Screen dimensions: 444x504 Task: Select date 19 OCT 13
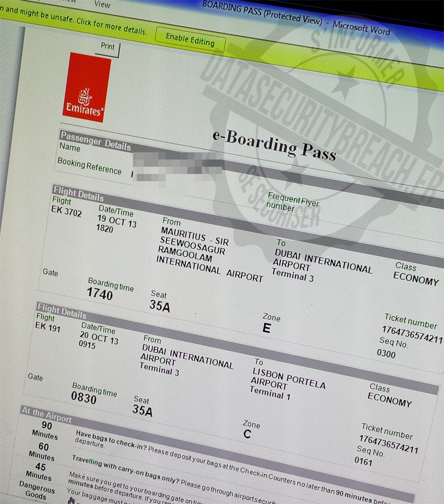pyautogui.click(x=117, y=221)
